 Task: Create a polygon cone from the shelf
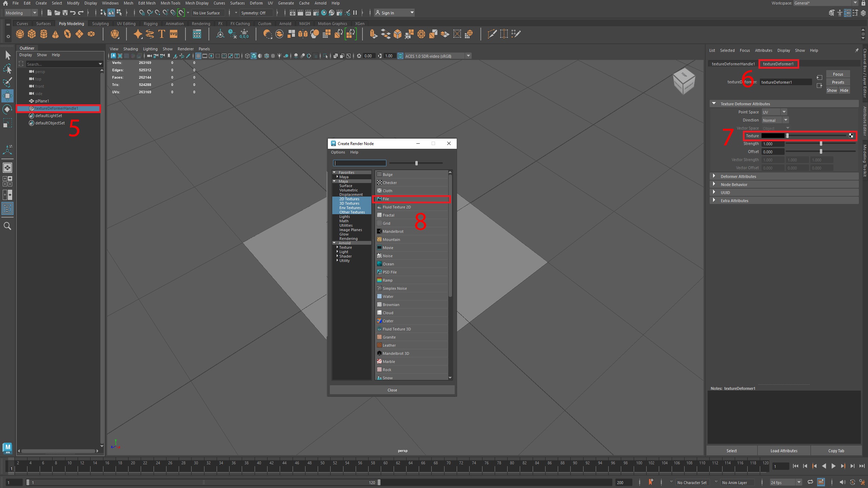56,34
